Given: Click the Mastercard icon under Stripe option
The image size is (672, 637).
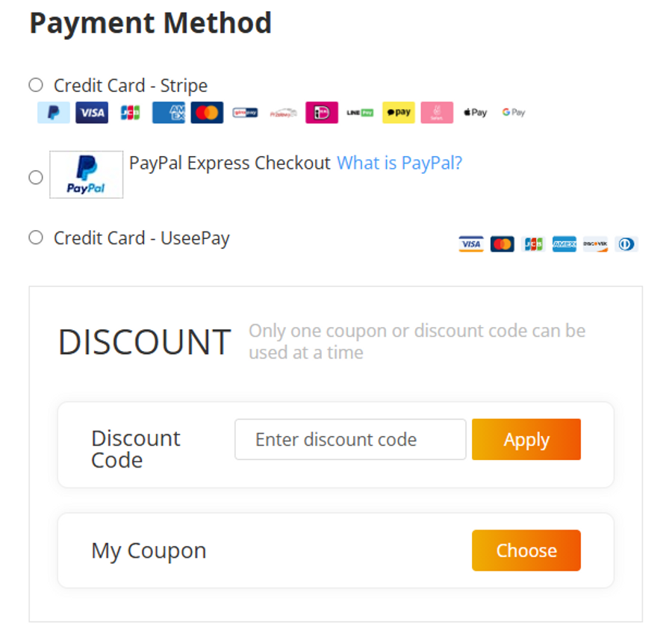Looking at the screenshot, I should pyautogui.click(x=207, y=113).
